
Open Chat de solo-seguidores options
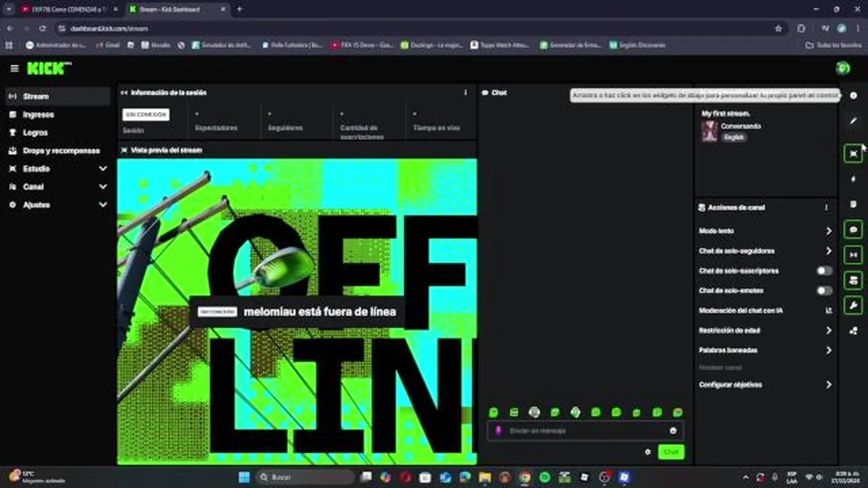tap(766, 251)
